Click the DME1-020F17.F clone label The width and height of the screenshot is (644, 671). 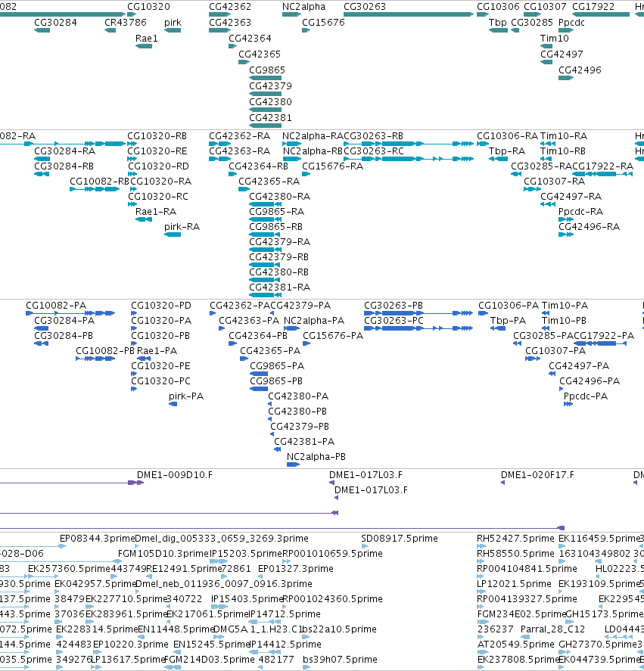(x=537, y=475)
